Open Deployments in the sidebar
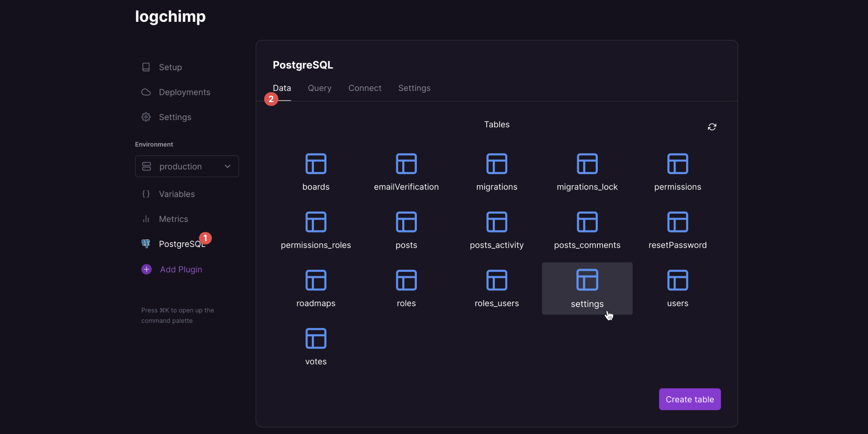Viewport: 868px width, 434px height. 184,92
